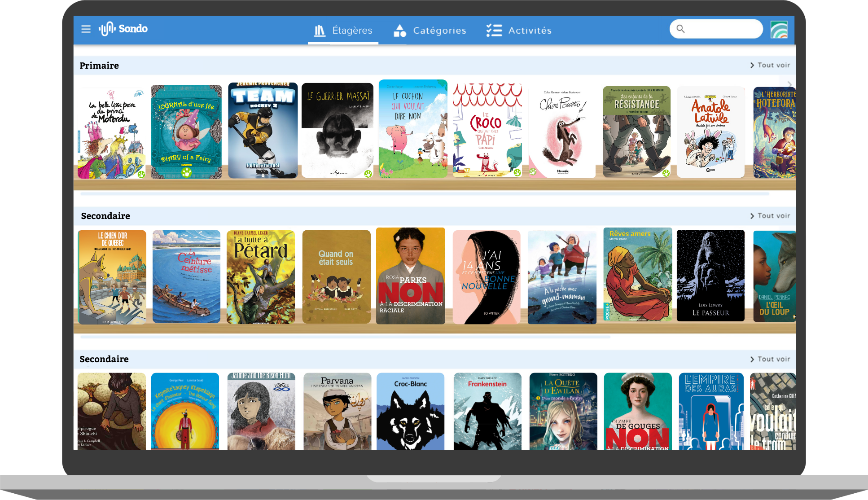Click audio badge on Chien Pourri cover
This screenshot has width=868, height=500.
[533, 171]
